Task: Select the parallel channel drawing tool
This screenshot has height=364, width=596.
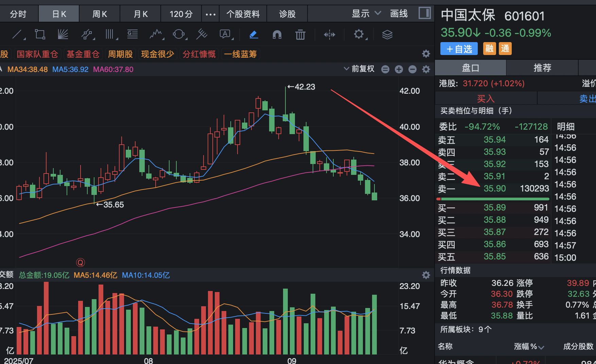Action: pyautogui.click(x=87, y=34)
